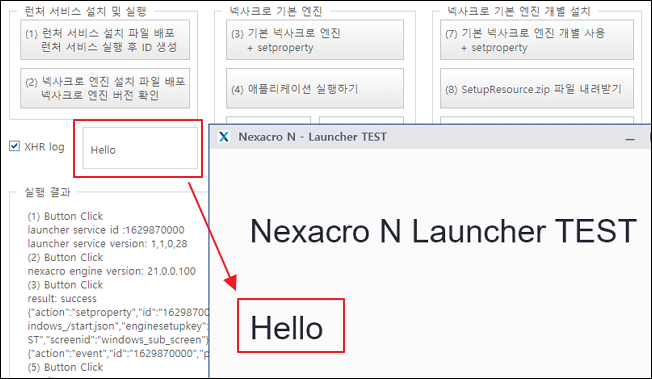Image resolution: width=652 pixels, height=379 pixels.
Task: Click the 실행 결과 group label
Action: (x=47, y=192)
